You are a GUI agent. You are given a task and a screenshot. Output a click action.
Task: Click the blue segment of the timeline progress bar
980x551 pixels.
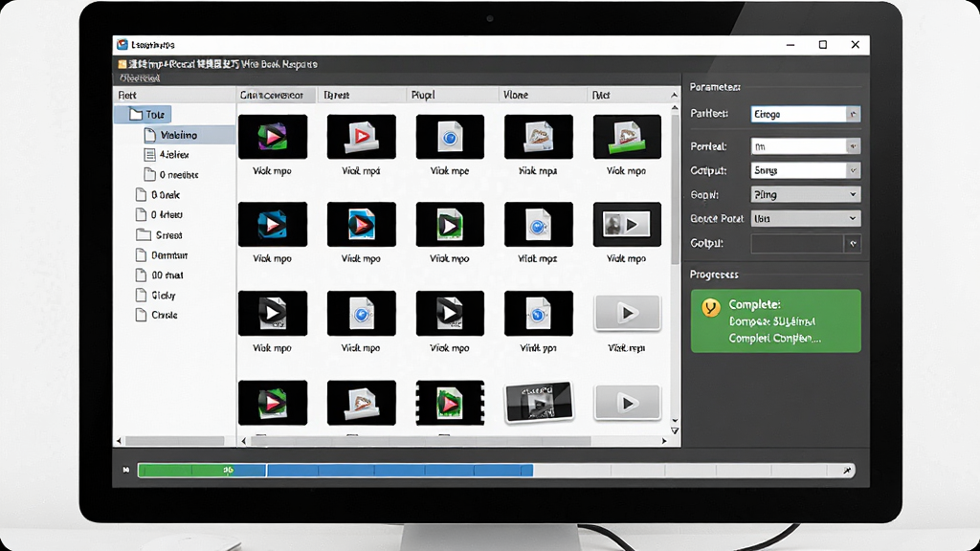pos(400,471)
